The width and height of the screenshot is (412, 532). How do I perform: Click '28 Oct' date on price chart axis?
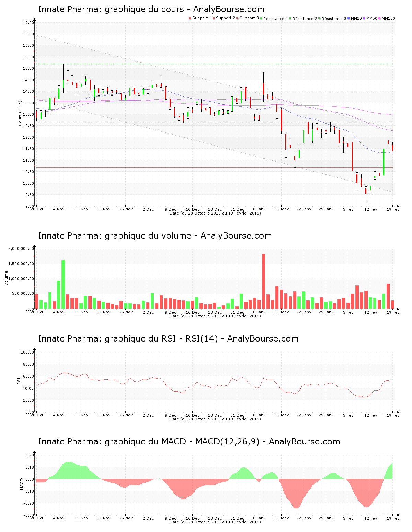coord(37,209)
